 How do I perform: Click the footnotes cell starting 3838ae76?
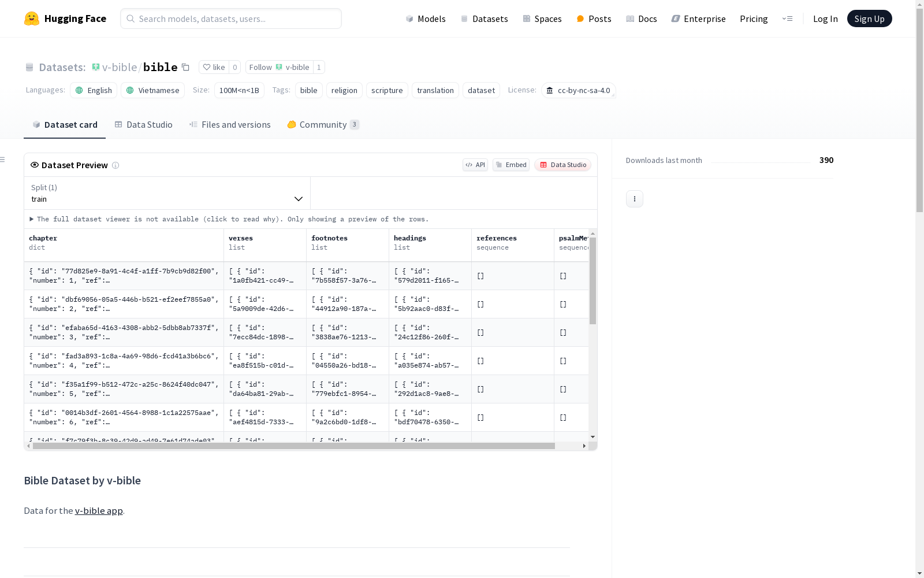[348, 332]
